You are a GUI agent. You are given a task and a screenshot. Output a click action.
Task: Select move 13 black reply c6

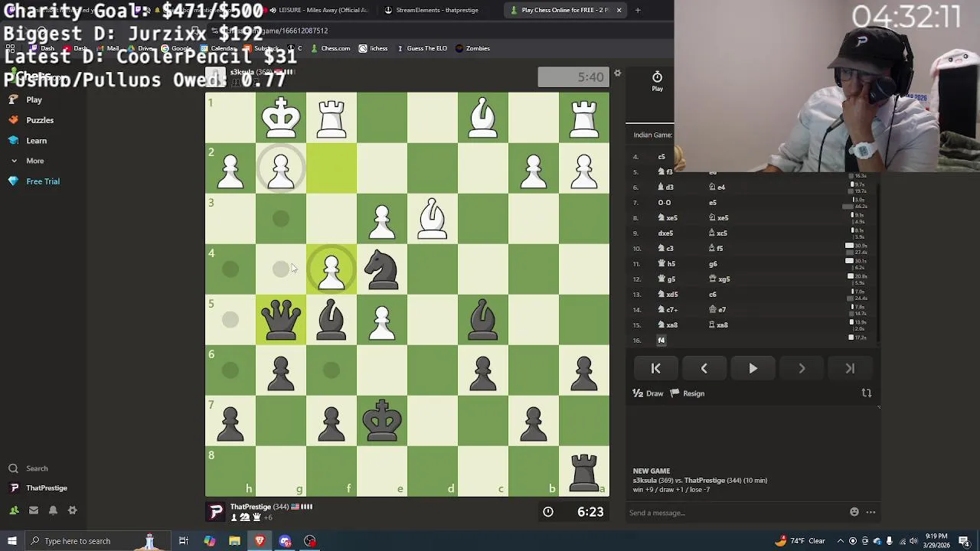(x=713, y=295)
